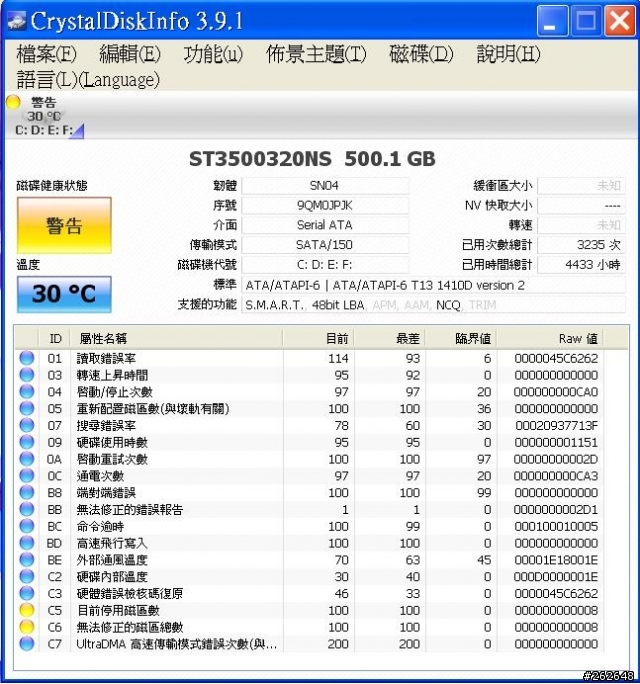640x684 pixels.
Task: Click blue status dot for 07 搜尋錯誤率
Action: [27, 425]
